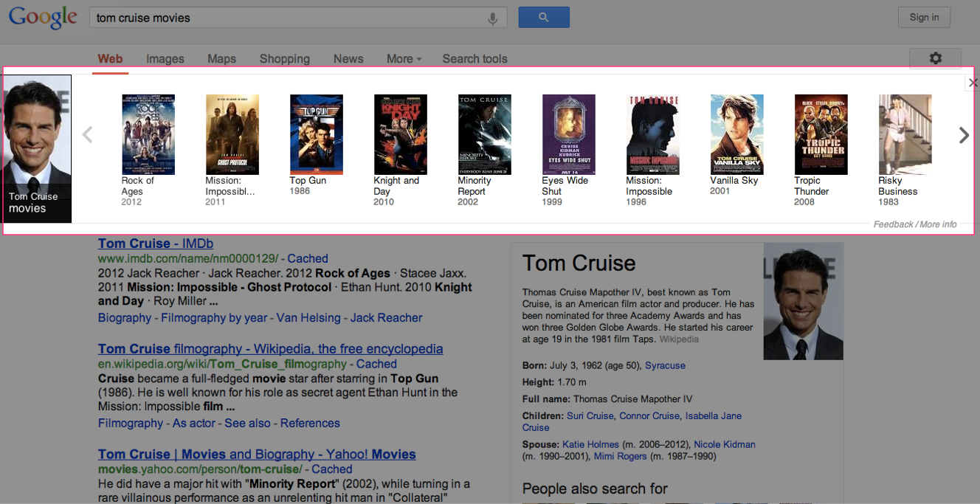The image size is (980, 504).
Task: Open the Wikipedia source link in panel
Action: (x=679, y=339)
